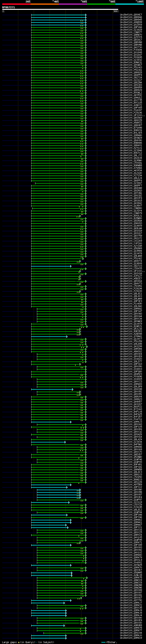The image size is (146, 644).
Task: Click hit label UniRef100_P51062
Action: 131,258
